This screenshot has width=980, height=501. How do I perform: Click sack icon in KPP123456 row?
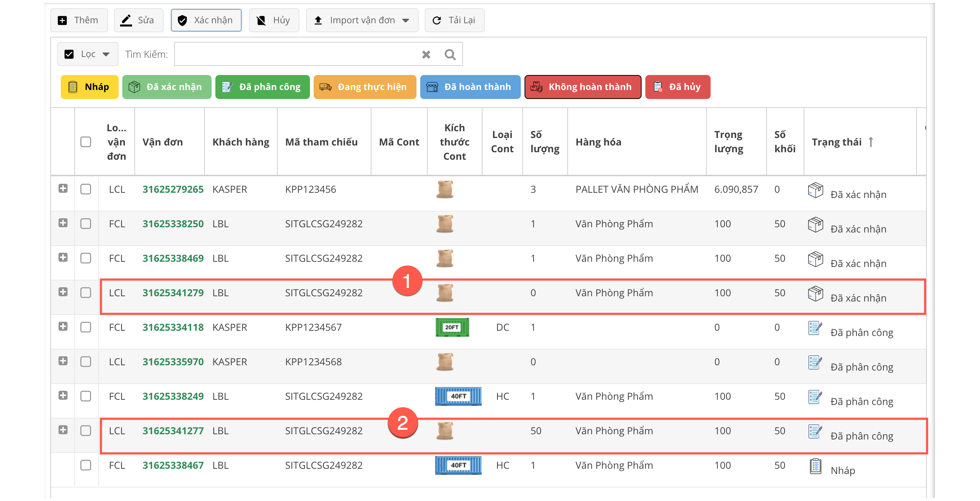444,189
